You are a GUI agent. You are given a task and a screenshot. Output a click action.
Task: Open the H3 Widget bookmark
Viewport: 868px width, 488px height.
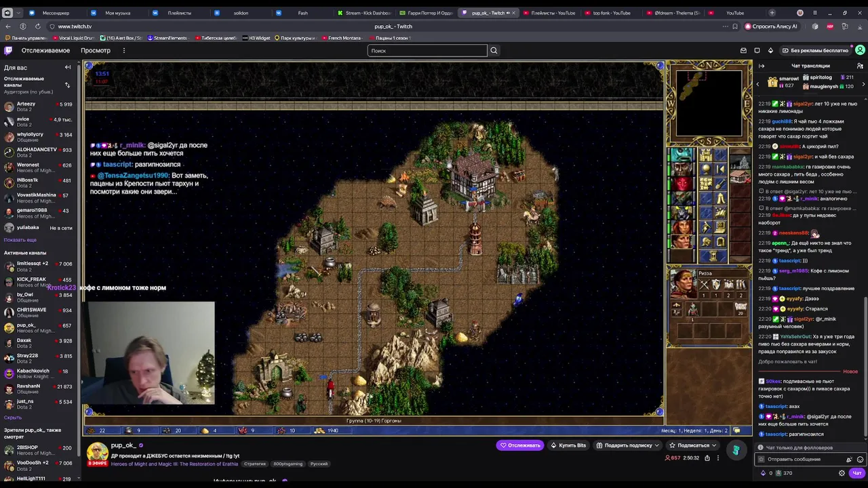pyautogui.click(x=256, y=38)
